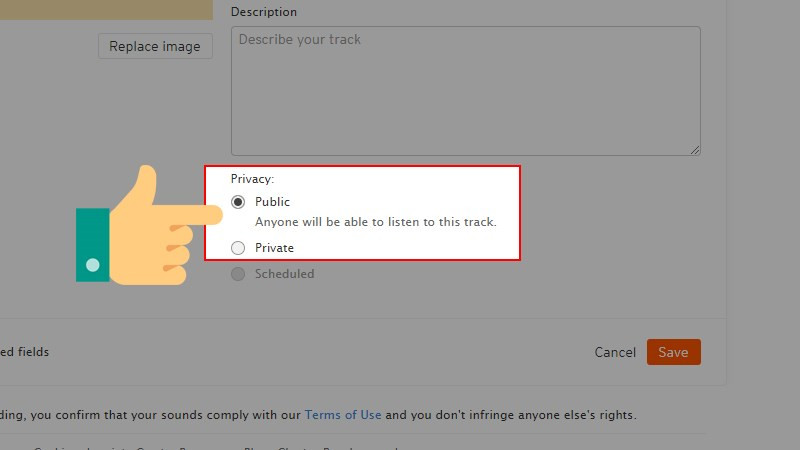Open the Terms of Use link
The height and width of the screenshot is (450, 800).
point(343,415)
